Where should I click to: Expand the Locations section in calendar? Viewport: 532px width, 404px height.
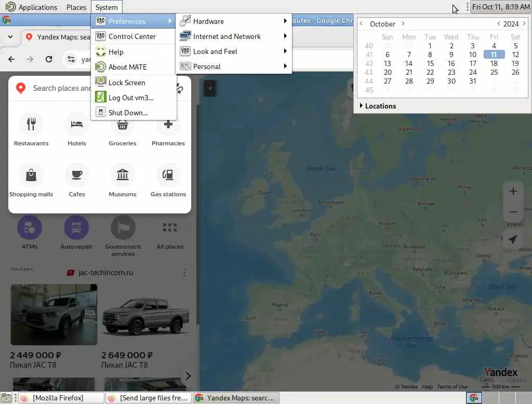click(378, 106)
